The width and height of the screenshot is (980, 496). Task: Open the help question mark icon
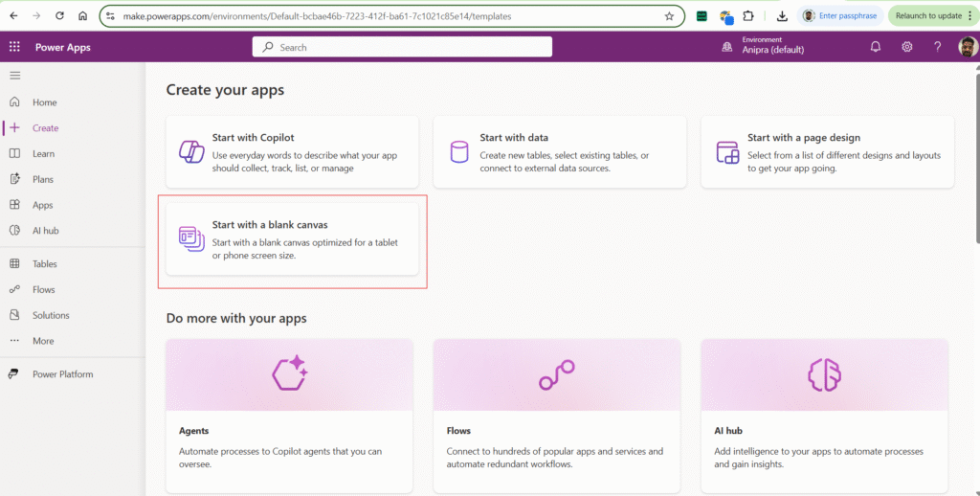[938, 47]
